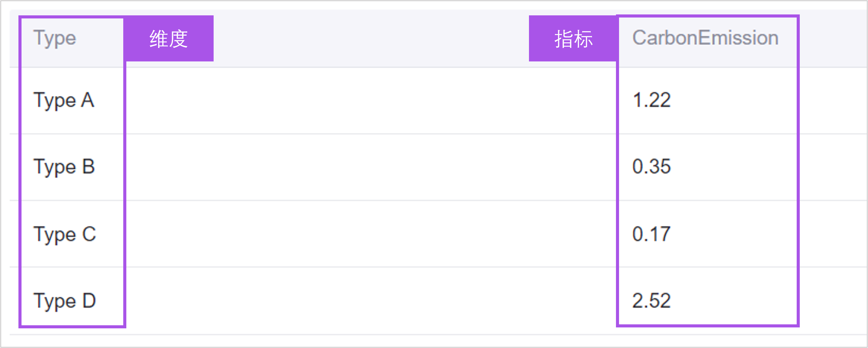The image size is (868, 348).
Task: Click the 0.17 carbon emission value
Action: point(651,234)
